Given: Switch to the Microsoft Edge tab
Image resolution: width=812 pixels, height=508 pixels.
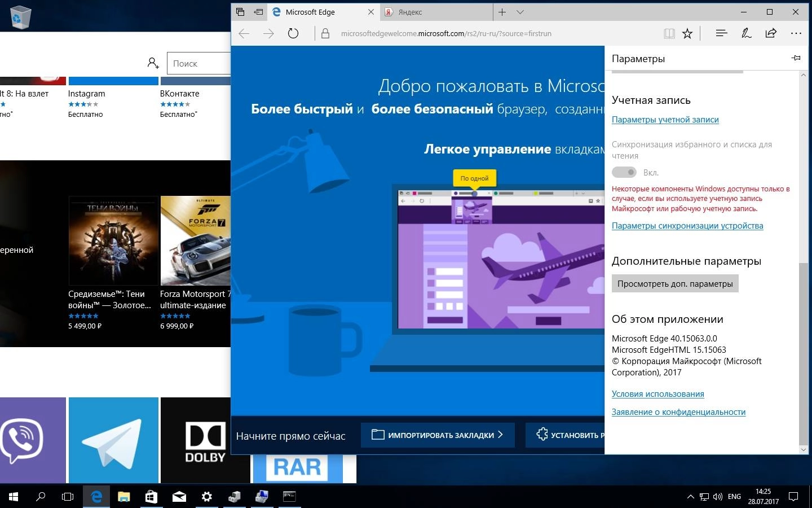Looking at the screenshot, I should 323,12.
